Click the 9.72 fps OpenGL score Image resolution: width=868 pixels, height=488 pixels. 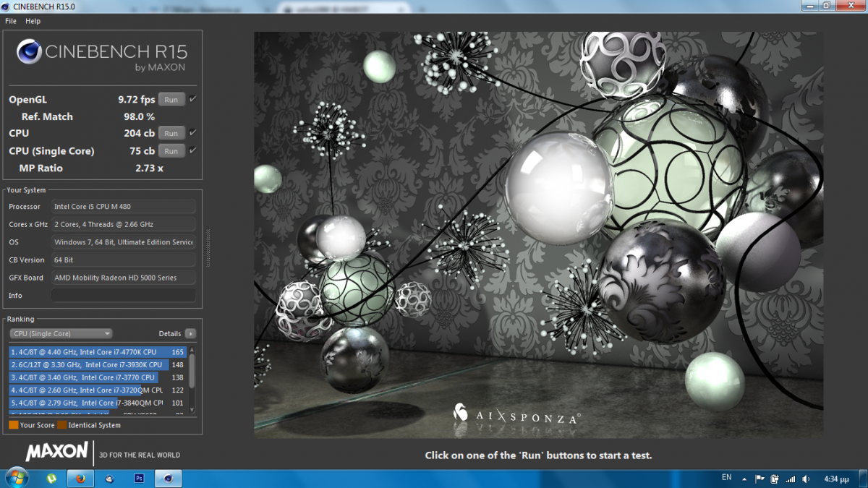click(137, 100)
